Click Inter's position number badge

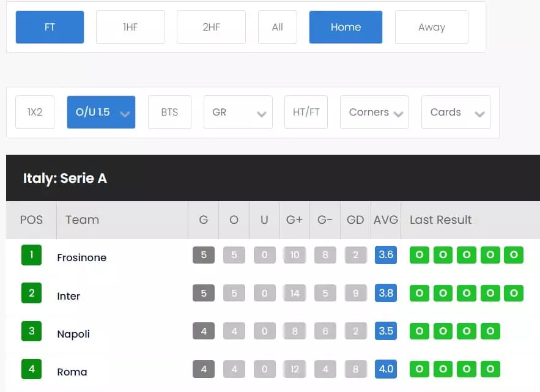point(31,293)
